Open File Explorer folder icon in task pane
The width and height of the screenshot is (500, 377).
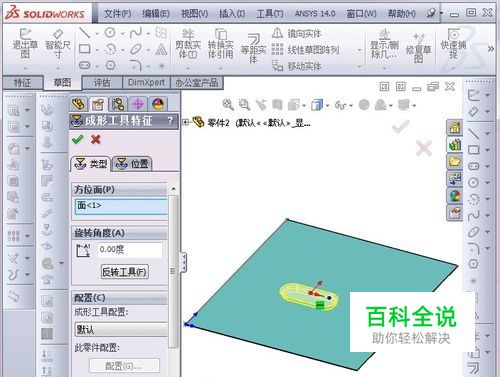pos(455,162)
